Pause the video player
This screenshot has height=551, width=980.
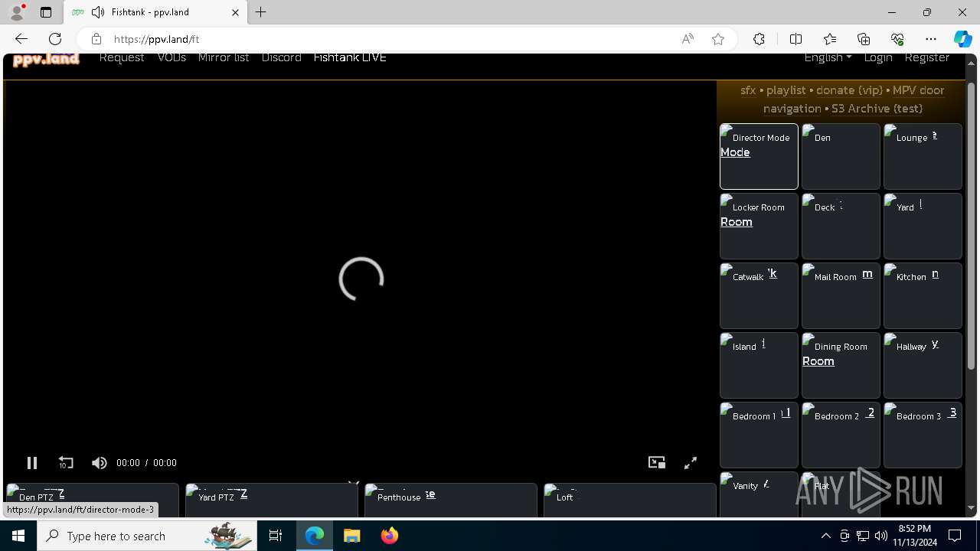[32, 463]
